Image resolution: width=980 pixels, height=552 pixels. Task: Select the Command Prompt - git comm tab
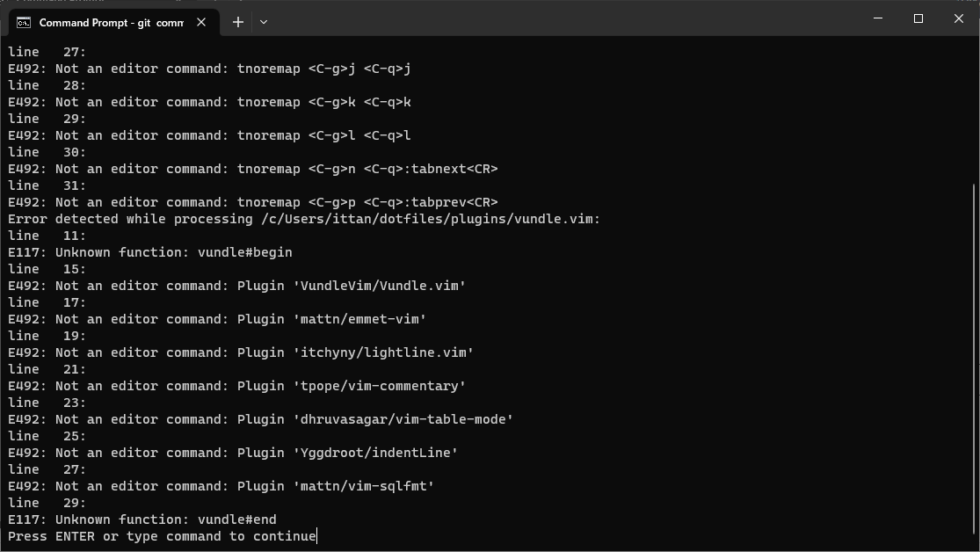[114, 23]
